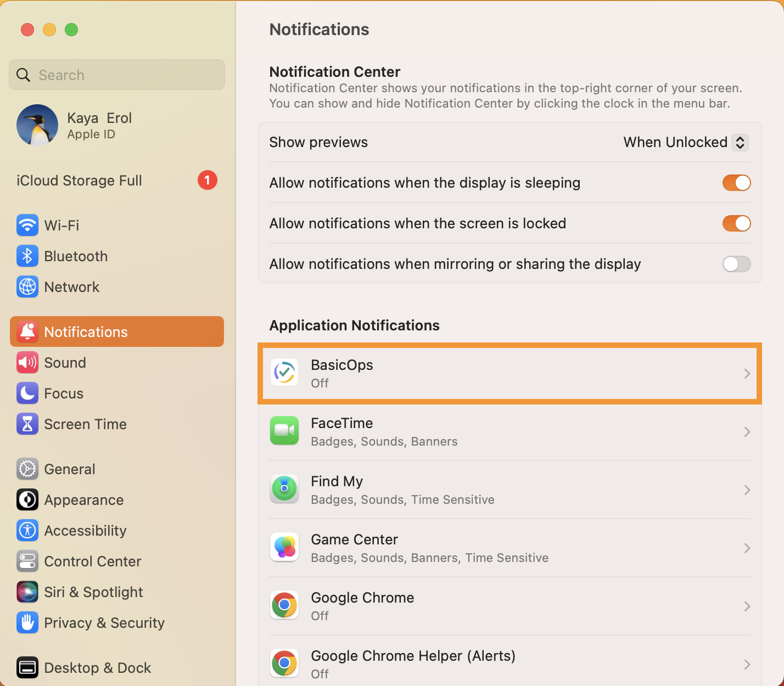Select Sound in the sidebar
Image resolution: width=784 pixels, height=686 pixels.
[x=117, y=362]
